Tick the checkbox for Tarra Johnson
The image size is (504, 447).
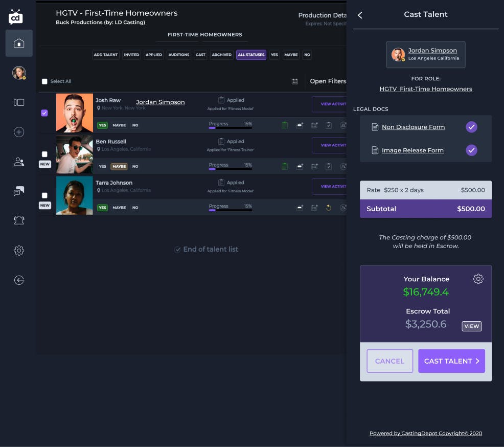(x=44, y=195)
